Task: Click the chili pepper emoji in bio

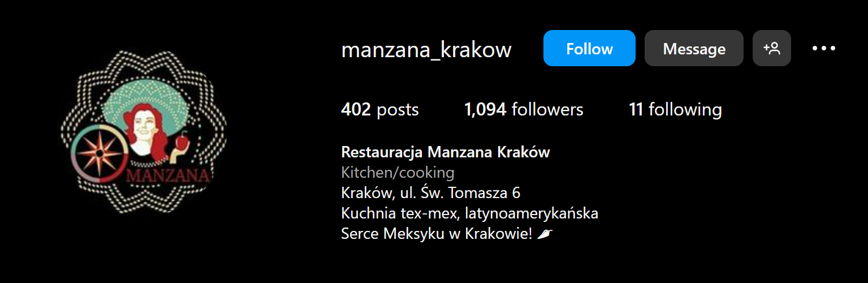Action: click(544, 234)
